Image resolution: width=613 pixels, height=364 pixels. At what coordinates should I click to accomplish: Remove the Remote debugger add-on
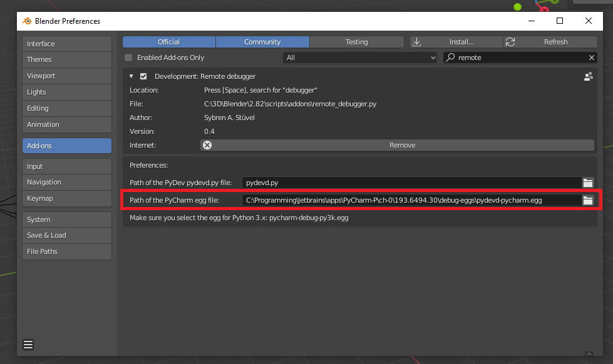[402, 144]
